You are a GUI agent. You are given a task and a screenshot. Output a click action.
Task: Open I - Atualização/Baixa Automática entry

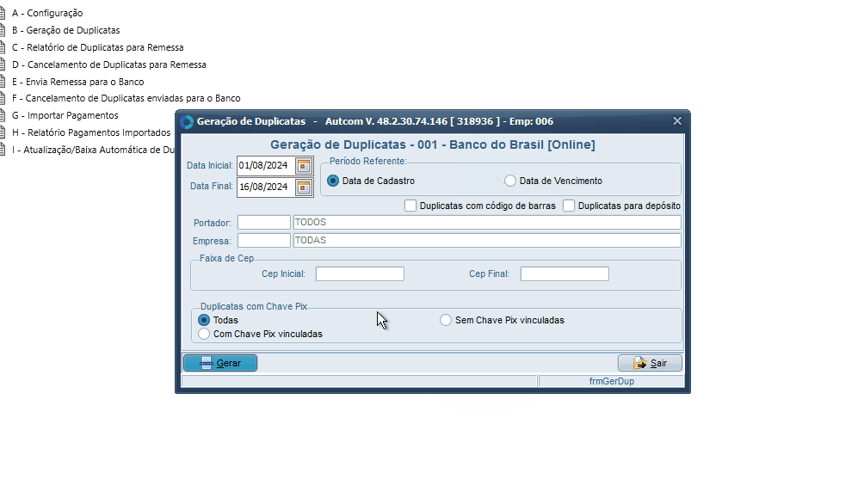click(94, 150)
